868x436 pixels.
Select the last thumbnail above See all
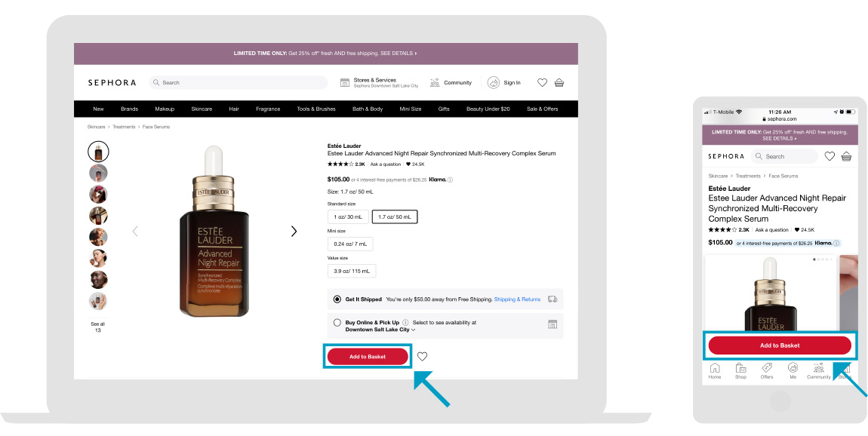click(99, 301)
